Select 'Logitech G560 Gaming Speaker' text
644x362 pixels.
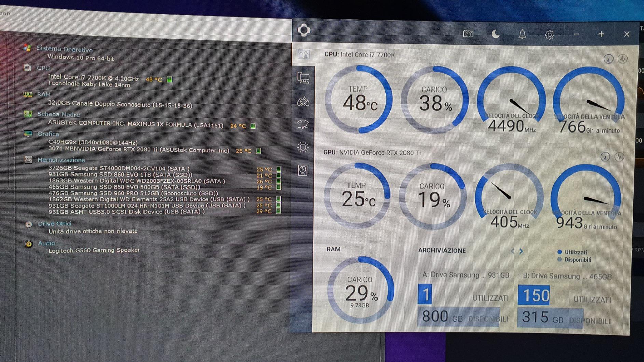(94, 250)
